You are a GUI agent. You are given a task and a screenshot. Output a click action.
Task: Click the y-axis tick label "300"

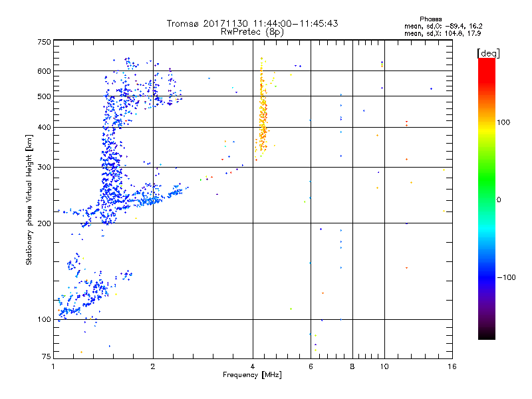tap(44, 167)
